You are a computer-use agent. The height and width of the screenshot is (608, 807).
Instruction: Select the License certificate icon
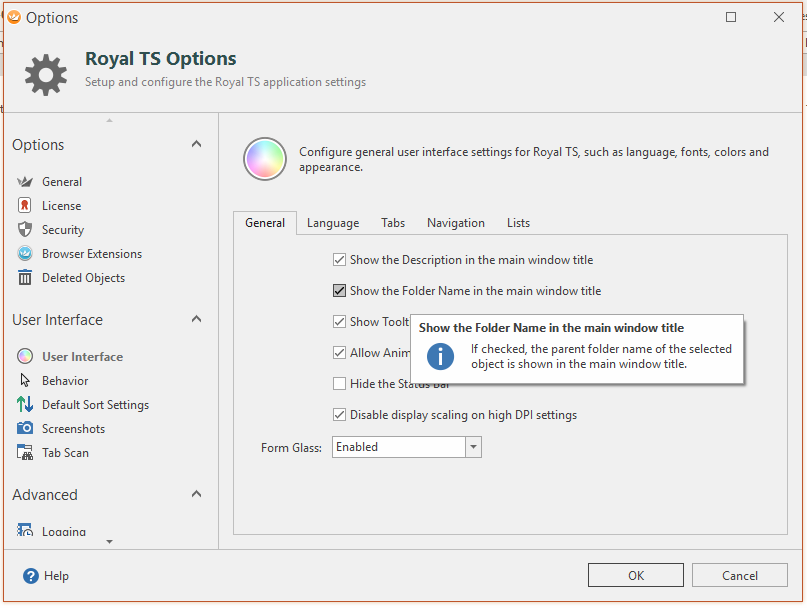click(25, 206)
